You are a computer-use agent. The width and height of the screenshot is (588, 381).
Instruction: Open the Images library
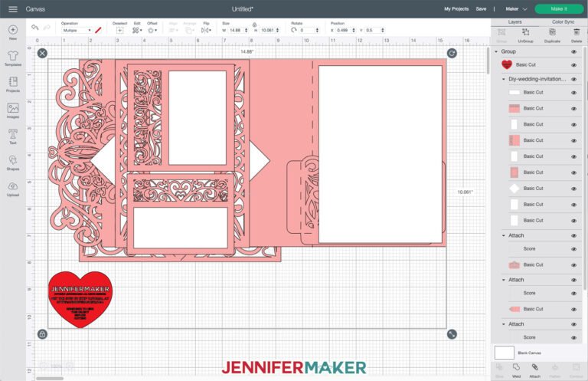tap(13, 110)
